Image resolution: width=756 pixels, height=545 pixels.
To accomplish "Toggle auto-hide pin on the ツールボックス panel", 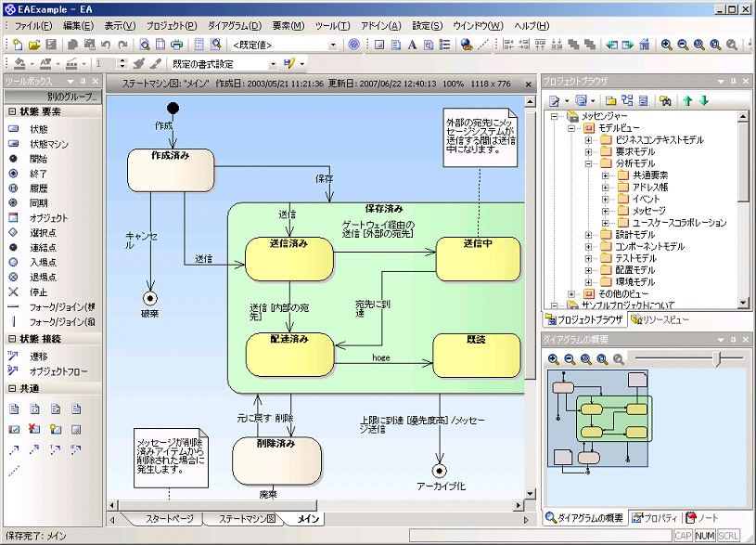I will tap(83, 81).
